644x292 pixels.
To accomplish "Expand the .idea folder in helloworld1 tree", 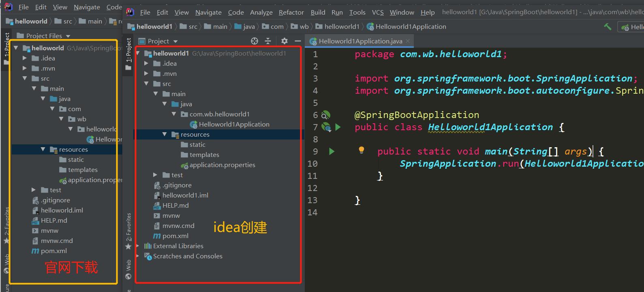I will pos(146,63).
